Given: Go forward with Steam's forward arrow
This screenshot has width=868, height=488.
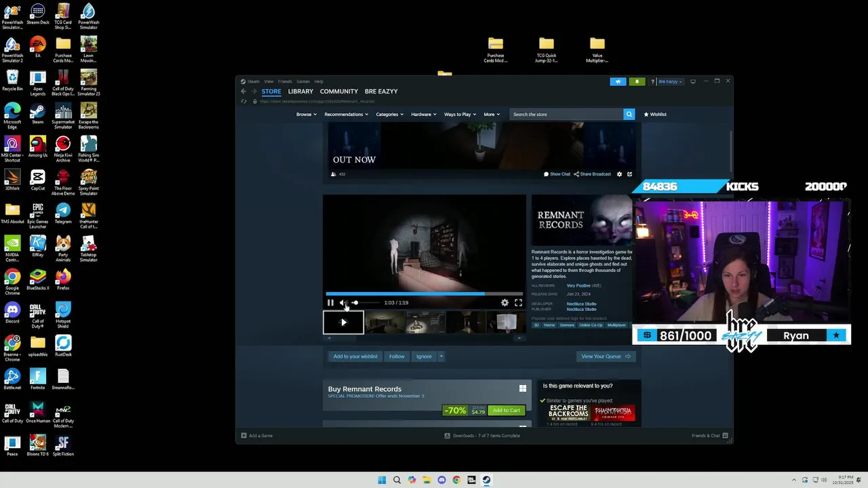Looking at the screenshot, I should (254, 91).
